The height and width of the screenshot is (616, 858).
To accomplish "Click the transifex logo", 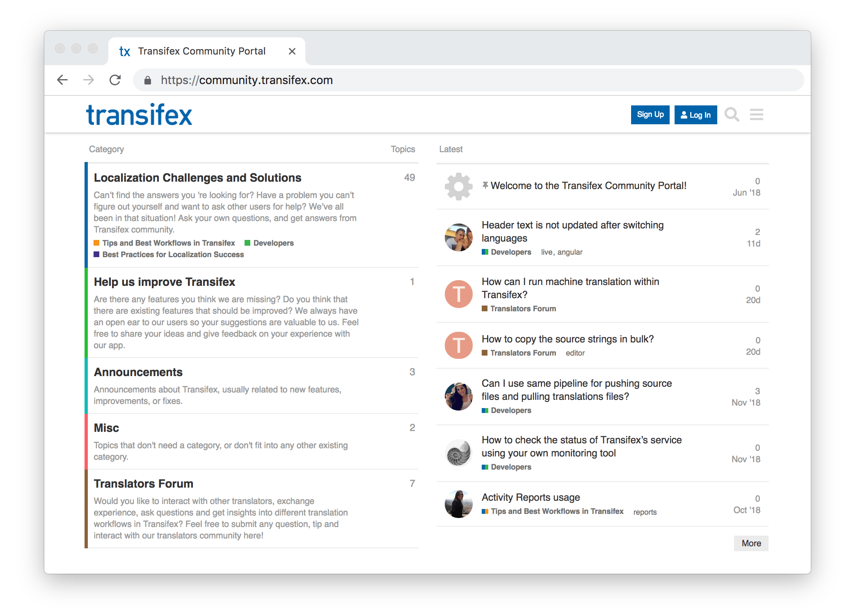I will point(139,115).
